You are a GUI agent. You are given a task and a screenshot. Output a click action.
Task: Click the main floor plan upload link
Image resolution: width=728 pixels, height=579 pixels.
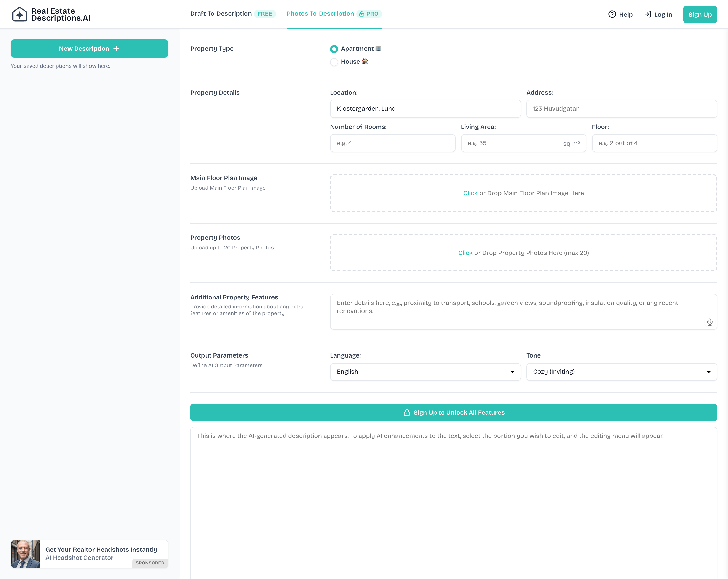pyautogui.click(x=470, y=193)
